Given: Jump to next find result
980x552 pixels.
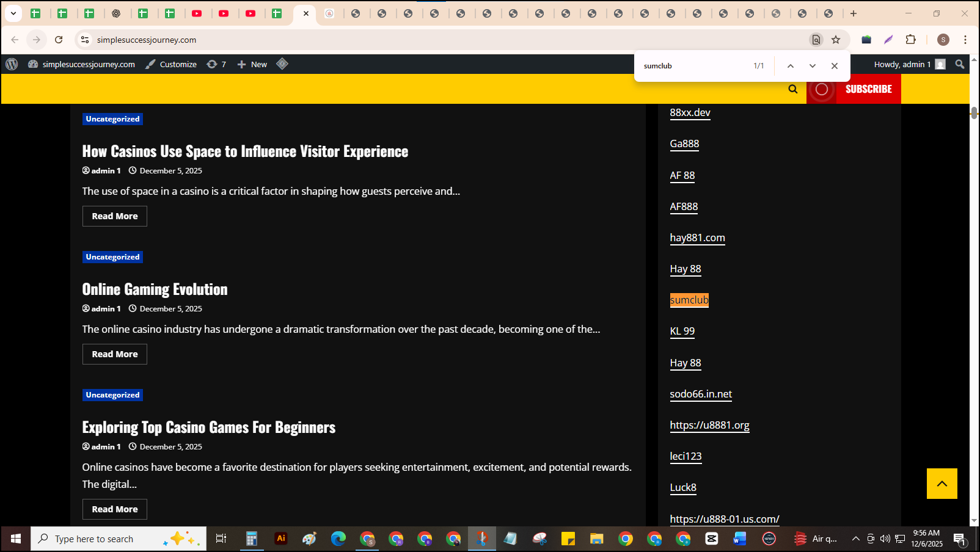Looking at the screenshot, I should pyautogui.click(x=813, y=66).
